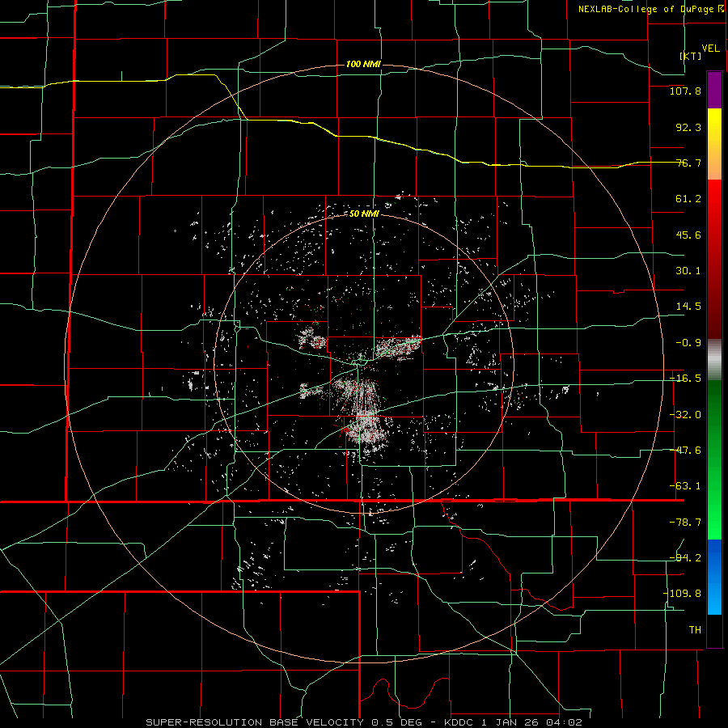Screen dimensions: 728x728
Task: Click the [KT] units label
Action: pos(691,56)
